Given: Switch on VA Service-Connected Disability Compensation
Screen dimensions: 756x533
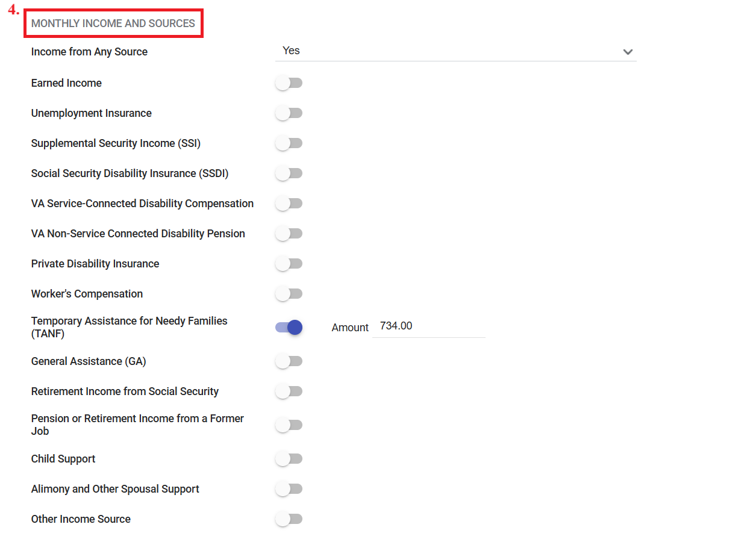Looking at the screenshot, I should click(x=289, y=204).
